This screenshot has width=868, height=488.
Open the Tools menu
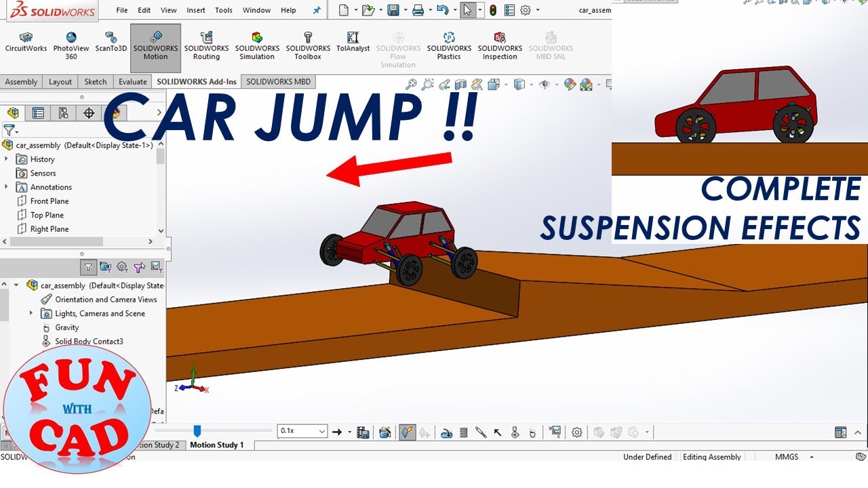[224, 10]
